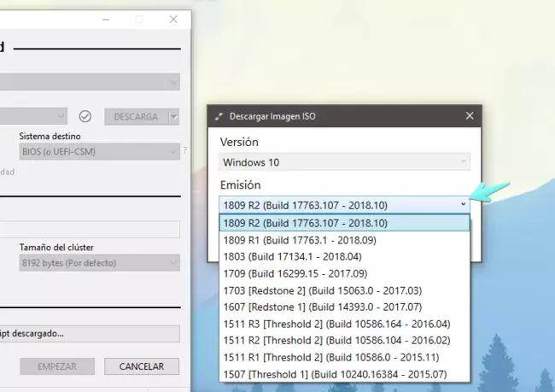The height and width of the screenshot is (392, 555).
Task: Pick 1709 (Build 16299.15 - 2017.09)
Action: pyautogui.click(x=344, y=273)
